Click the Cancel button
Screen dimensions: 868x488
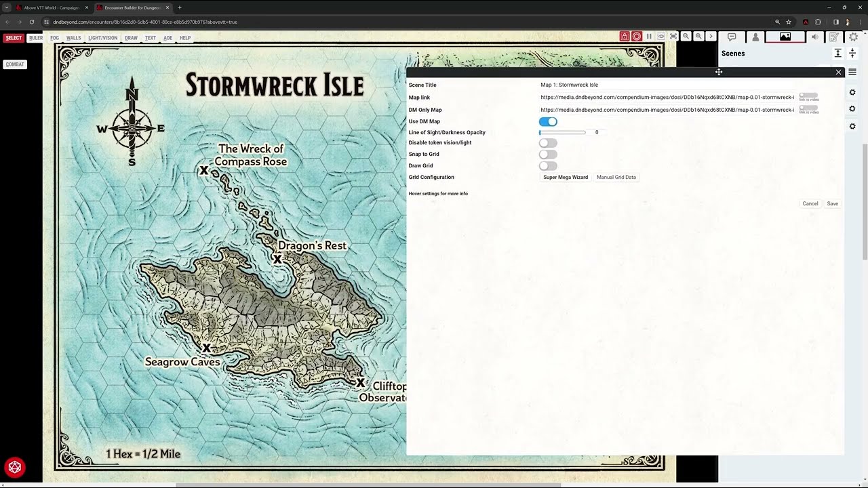[810, 203]
